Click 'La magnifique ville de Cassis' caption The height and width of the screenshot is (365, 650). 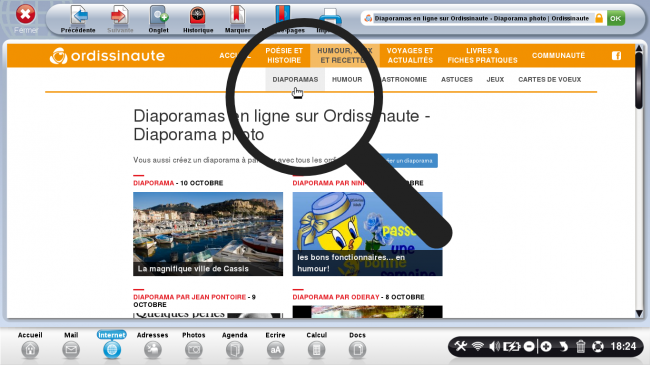tap(193, 269)
